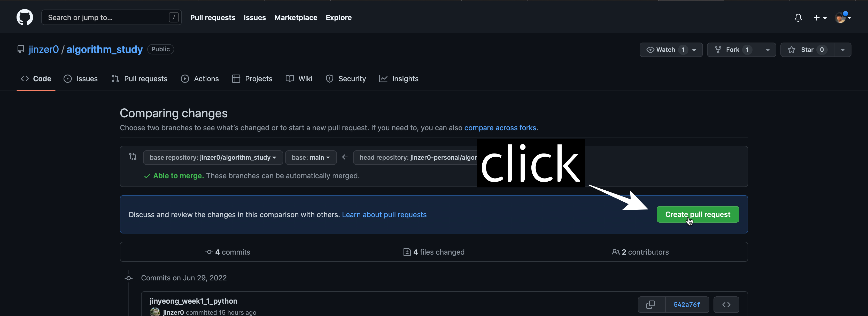
Task: Click Create pull request button
Action: click(x=697, y=214)
